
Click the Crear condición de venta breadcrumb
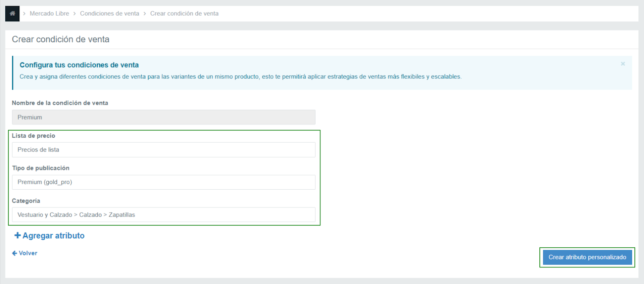(x=184, y=14)
